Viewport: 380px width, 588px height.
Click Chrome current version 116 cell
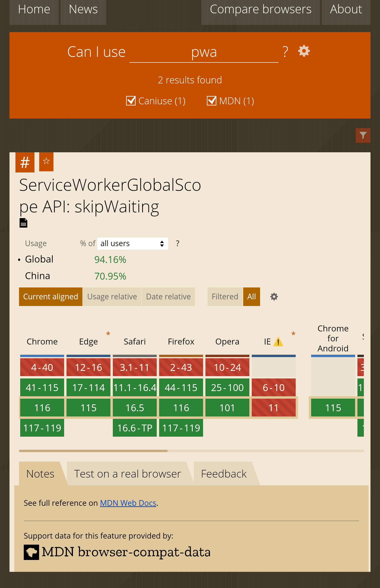tap(42, 407)
